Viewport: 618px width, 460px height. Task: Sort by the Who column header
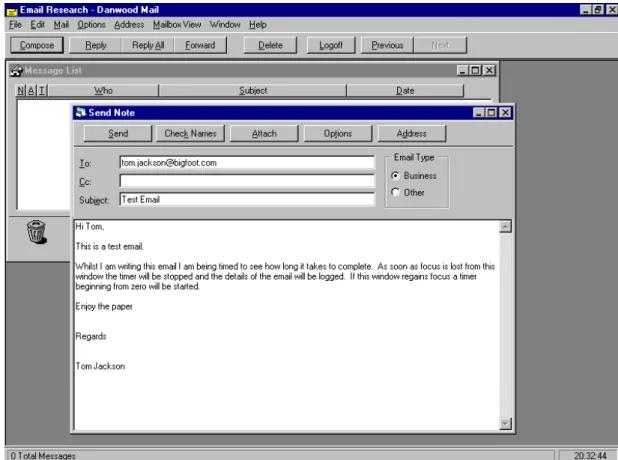point(103,91)
